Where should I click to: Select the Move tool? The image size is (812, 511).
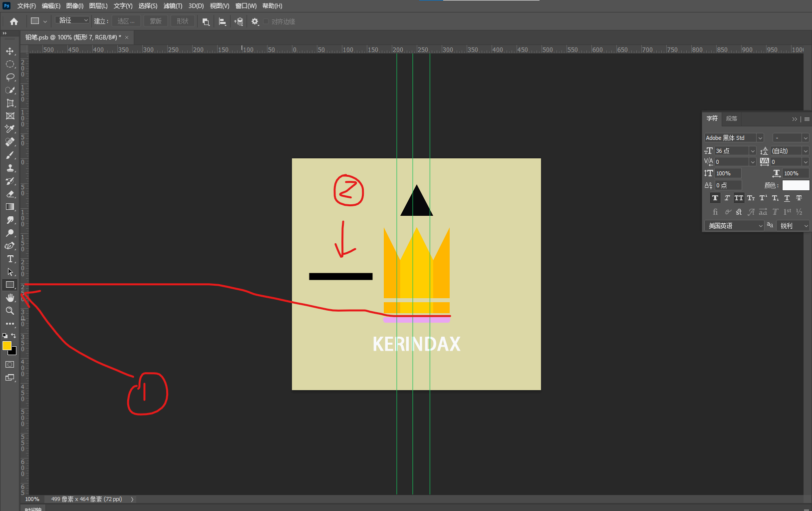click(x=10, y=51)
